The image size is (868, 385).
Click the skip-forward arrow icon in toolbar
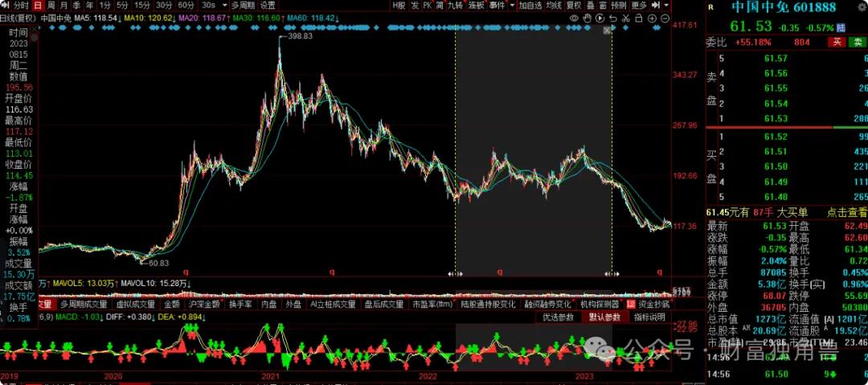pyautogui.click(x=656, y=5)
